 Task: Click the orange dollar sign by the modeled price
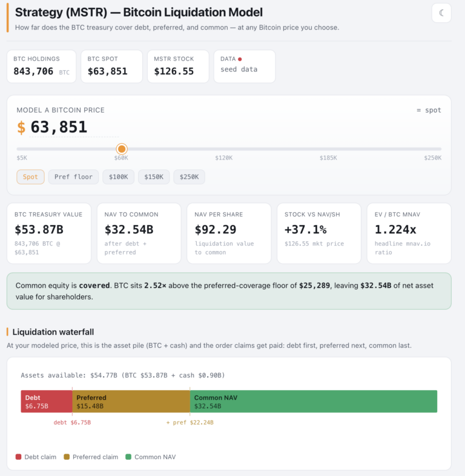coord(21,127)
